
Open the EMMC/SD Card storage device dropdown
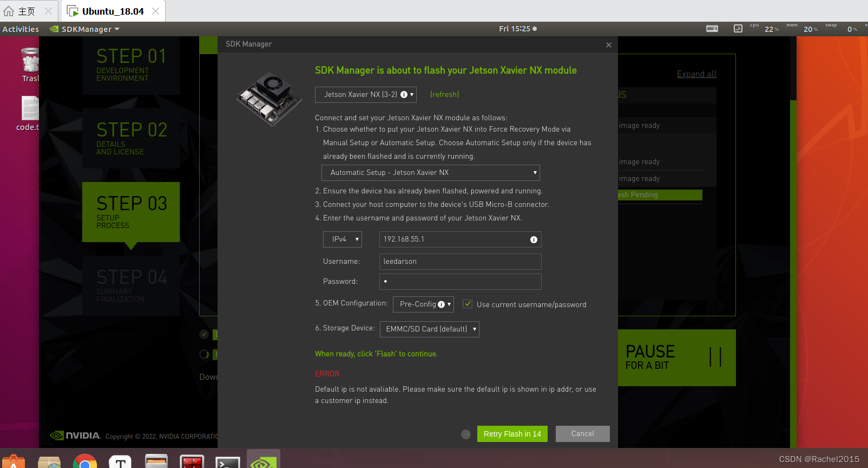pos(430,329)
